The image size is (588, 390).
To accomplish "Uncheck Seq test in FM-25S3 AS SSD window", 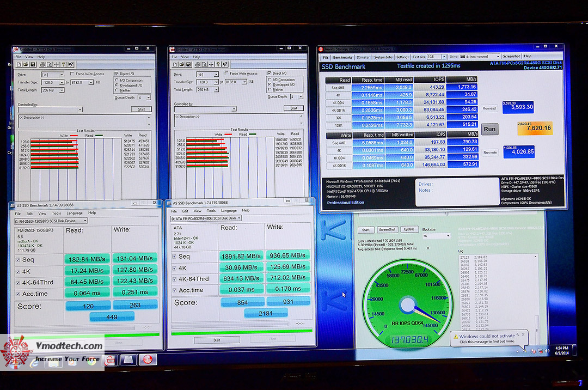I will point(18,259).
